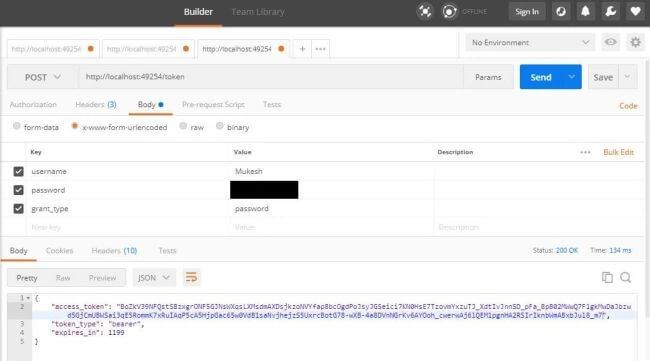Select the binary body radio option
Image resolution: width=650 pixels, height=361 pixels.
pyautogui.click(x=220, y=126)
